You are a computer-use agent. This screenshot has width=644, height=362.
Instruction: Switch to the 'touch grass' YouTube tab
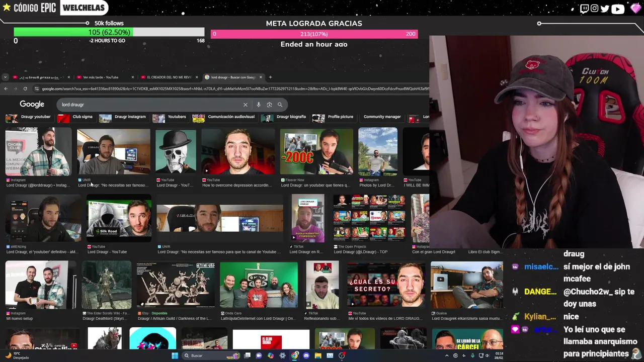click(40, 77)
